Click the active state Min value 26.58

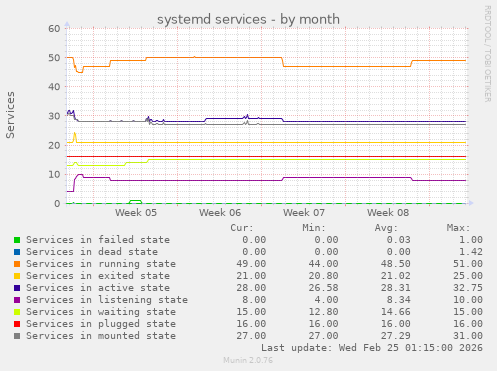[323, 288]
